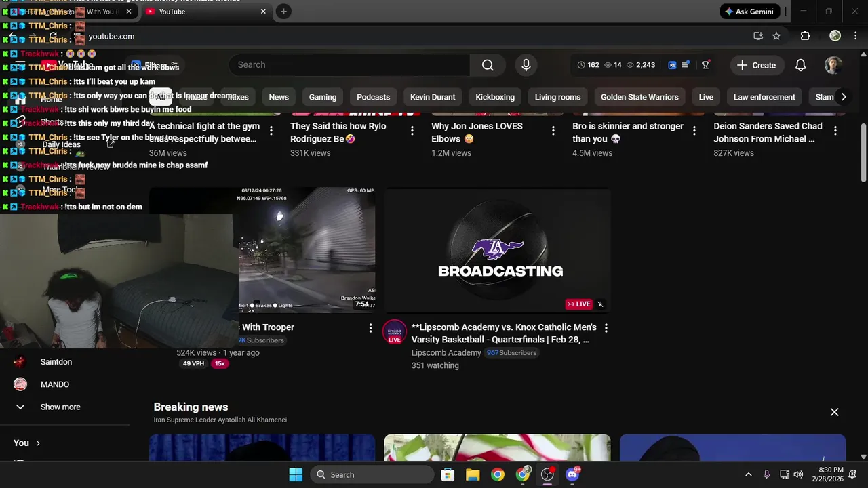Image resolution: width=868 pixels, height=488 pixels.
Task: Open more options for "They Said this how Rylo" video
Action: (412, 131)
